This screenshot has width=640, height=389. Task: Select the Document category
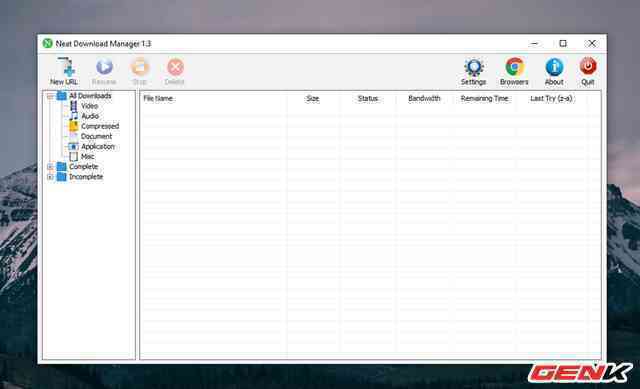point(96,136)
